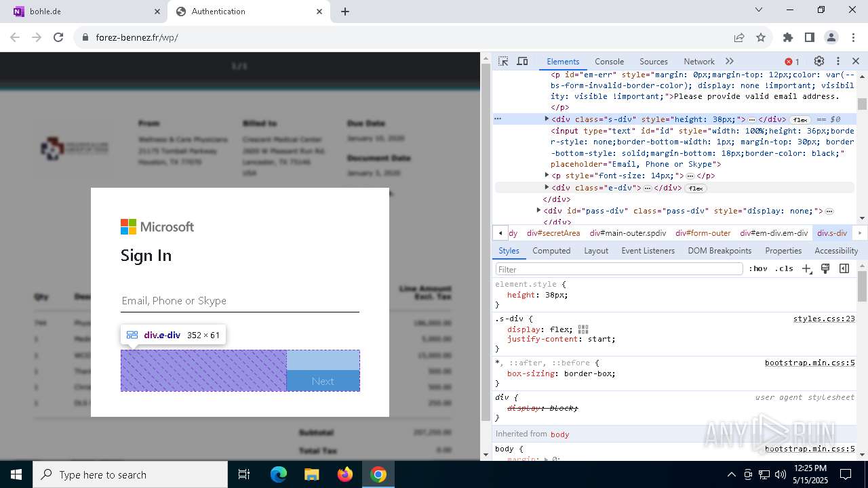Expand the div class="s-div" node
The width and height of the screenshot is (868, 488).
click(x=547, y=119)
